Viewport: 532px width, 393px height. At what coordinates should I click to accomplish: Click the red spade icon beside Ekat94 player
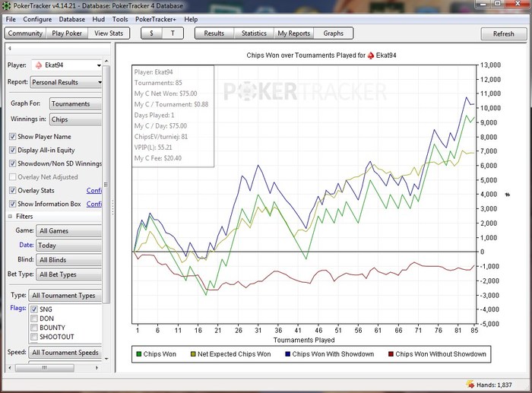[39, 65]
